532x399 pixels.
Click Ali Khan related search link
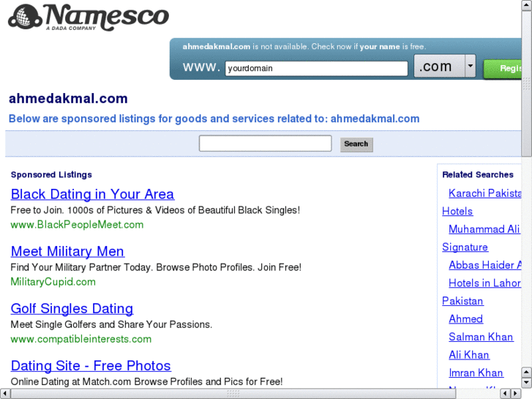469,355
